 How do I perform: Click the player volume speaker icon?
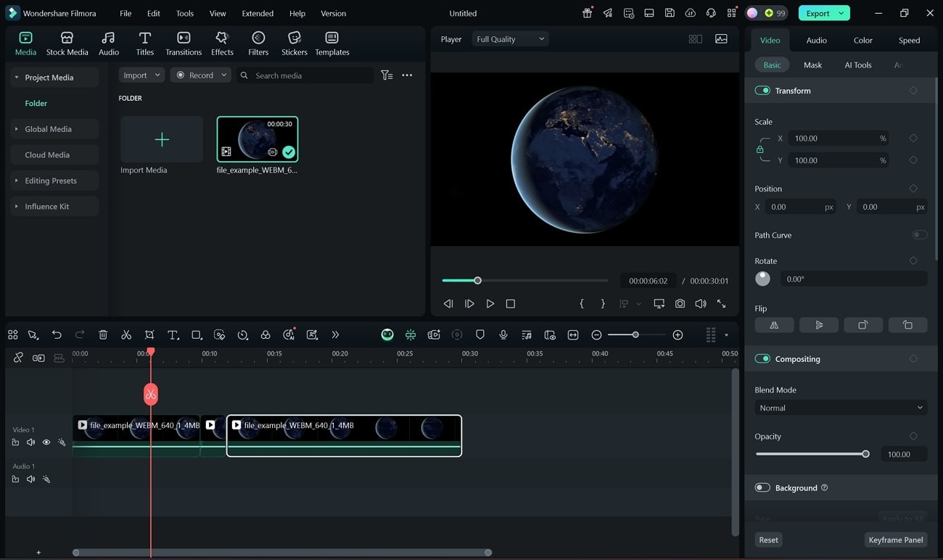tap(700, 304)
